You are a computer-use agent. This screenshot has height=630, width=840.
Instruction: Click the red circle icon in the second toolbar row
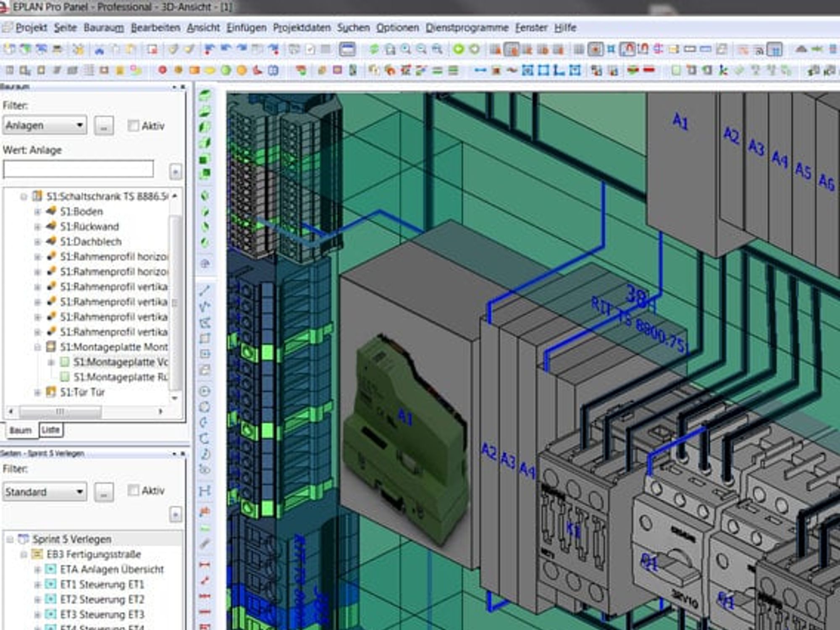tap(163, 70)
